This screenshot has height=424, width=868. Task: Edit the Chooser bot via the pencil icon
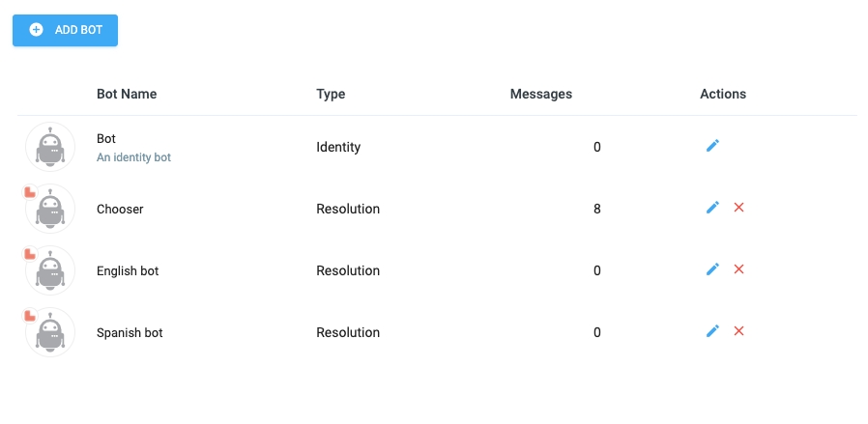coord(712,208)
